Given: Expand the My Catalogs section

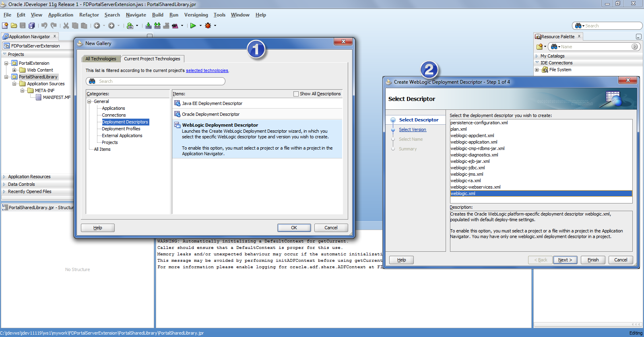Looking at the screenshot, I should (x=537, y=56).
